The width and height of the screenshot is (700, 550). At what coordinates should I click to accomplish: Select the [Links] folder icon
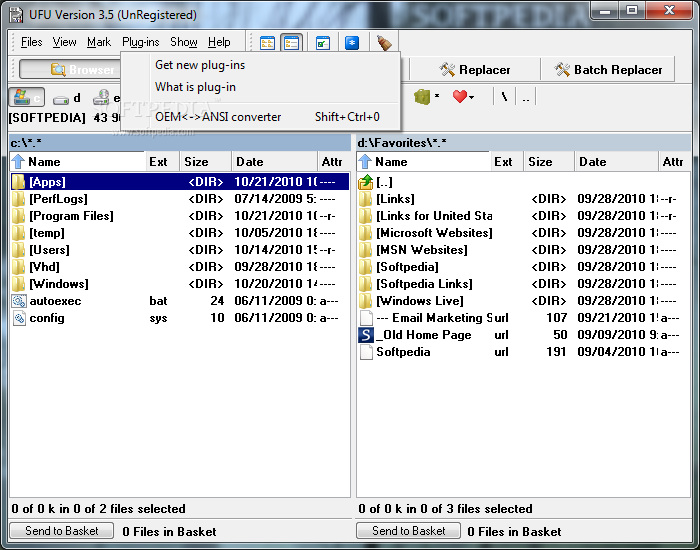pyautogui.click(x=365, y=199)
